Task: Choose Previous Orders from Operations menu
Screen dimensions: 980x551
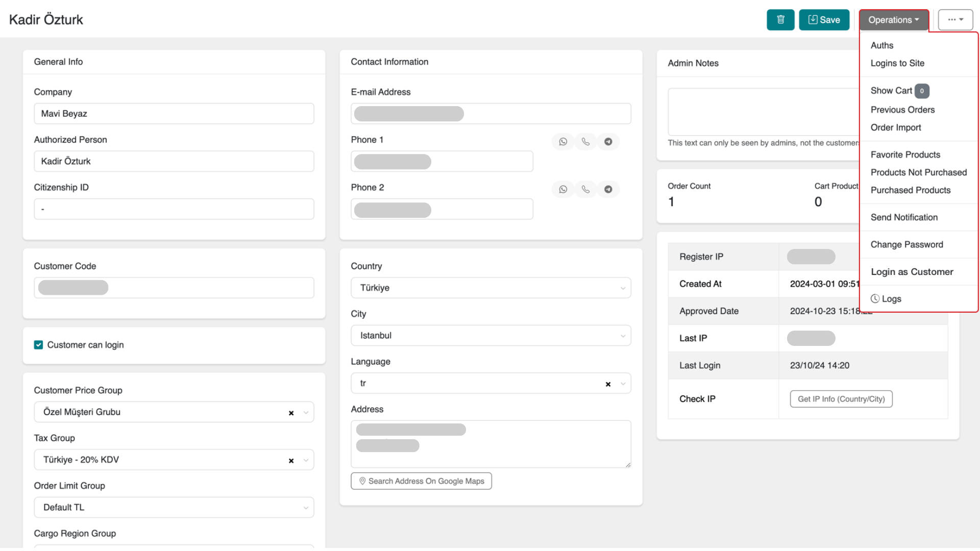Action: (x=902, y=110)
